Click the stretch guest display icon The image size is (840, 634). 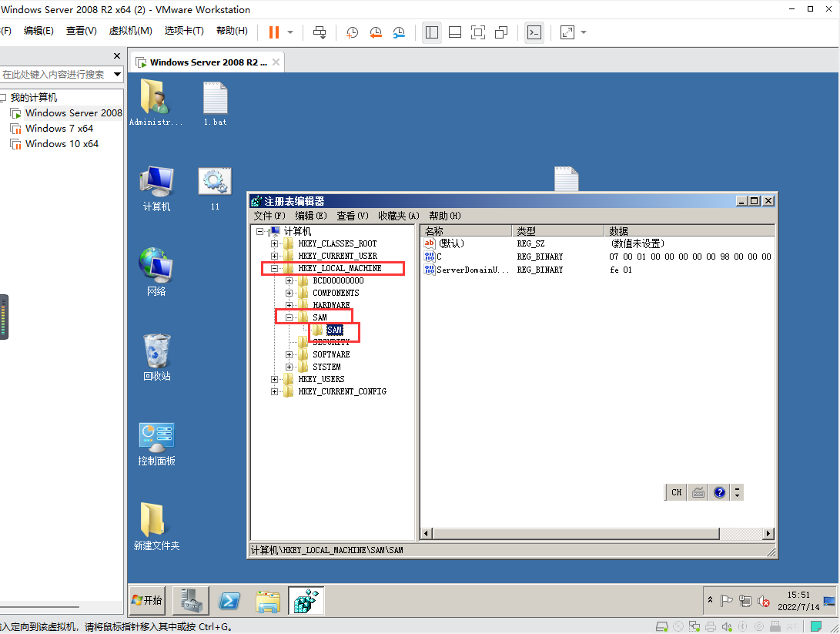coord(567,32)
